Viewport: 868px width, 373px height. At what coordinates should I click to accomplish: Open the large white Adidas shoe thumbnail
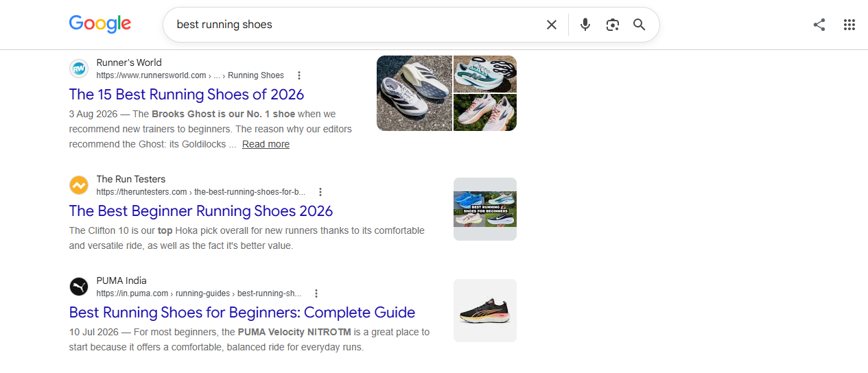[414, 93]
